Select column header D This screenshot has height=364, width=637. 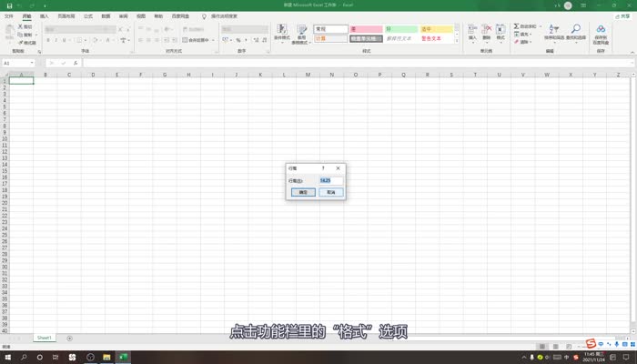point(93,75)
